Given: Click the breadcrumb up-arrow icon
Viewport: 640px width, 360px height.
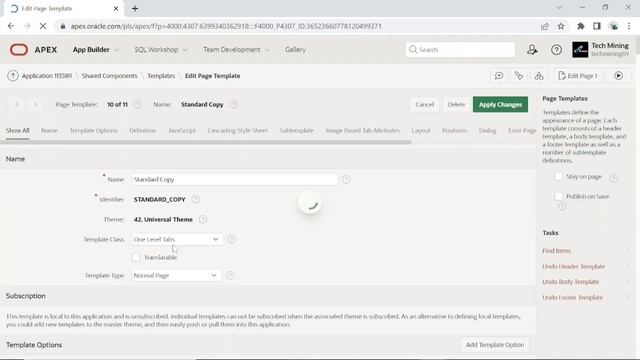Looking at the screenshot, I should pos(13,76).
